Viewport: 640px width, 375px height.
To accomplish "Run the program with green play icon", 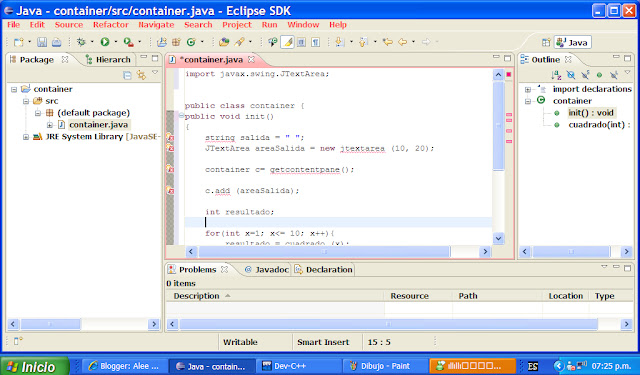I will (105, 42).
